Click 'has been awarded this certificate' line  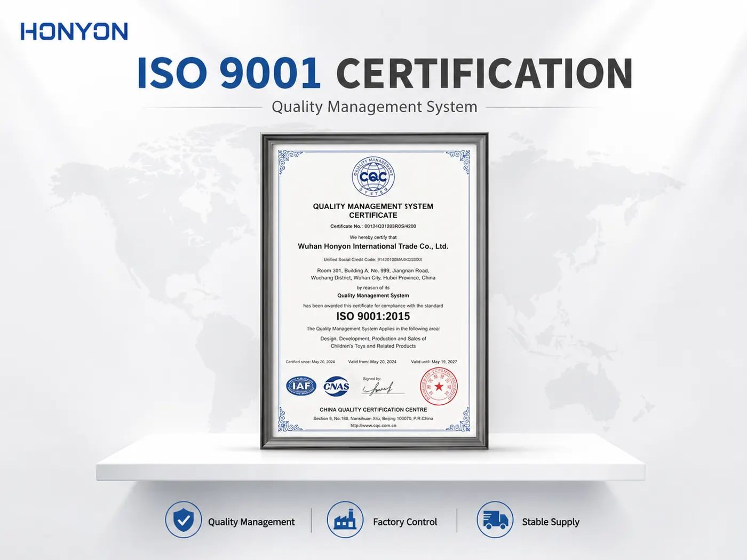tap(373, 306)
